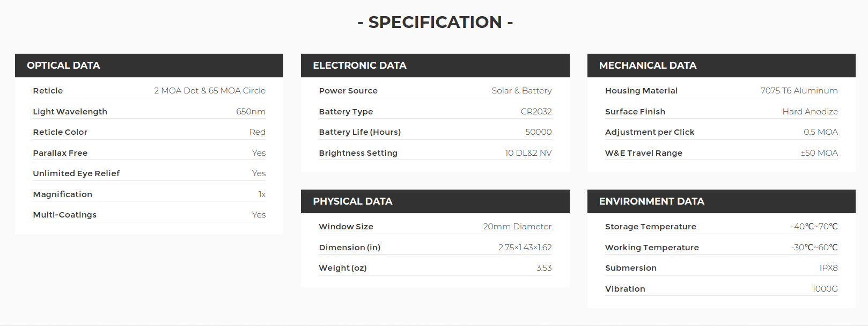Click the 20mm Diameter window size value
Viewport: 868px width, 326px height.
pos(517,227)
